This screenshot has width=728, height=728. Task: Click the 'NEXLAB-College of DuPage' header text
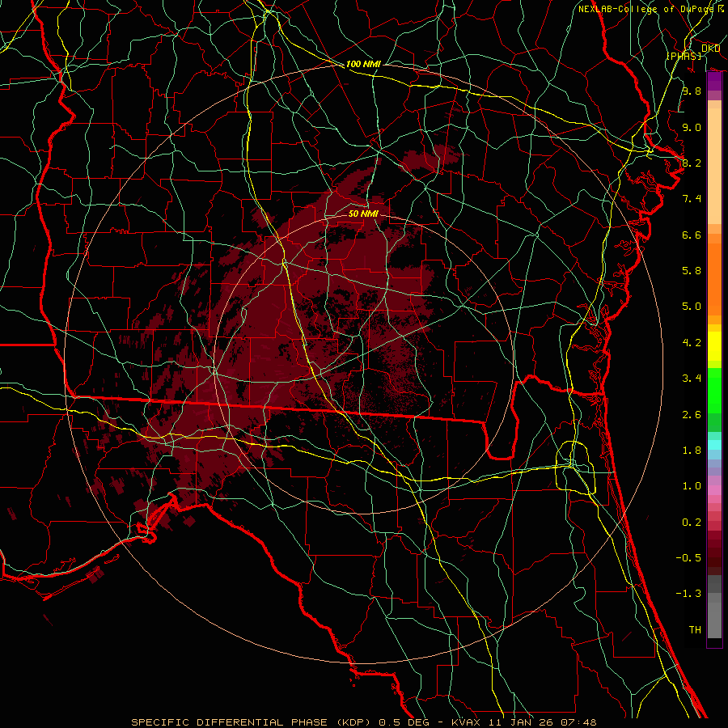point(648,9)
